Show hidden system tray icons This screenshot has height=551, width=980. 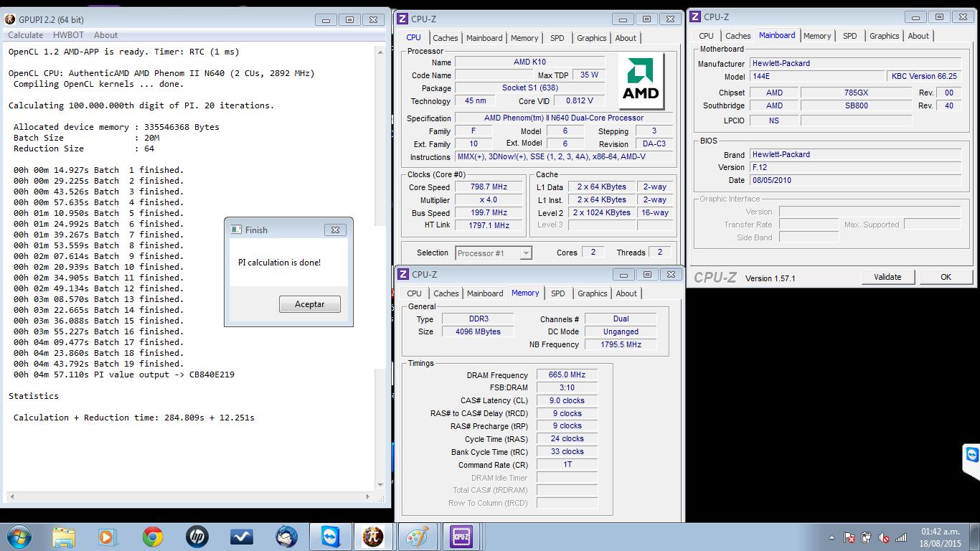(x=831, y=537)
